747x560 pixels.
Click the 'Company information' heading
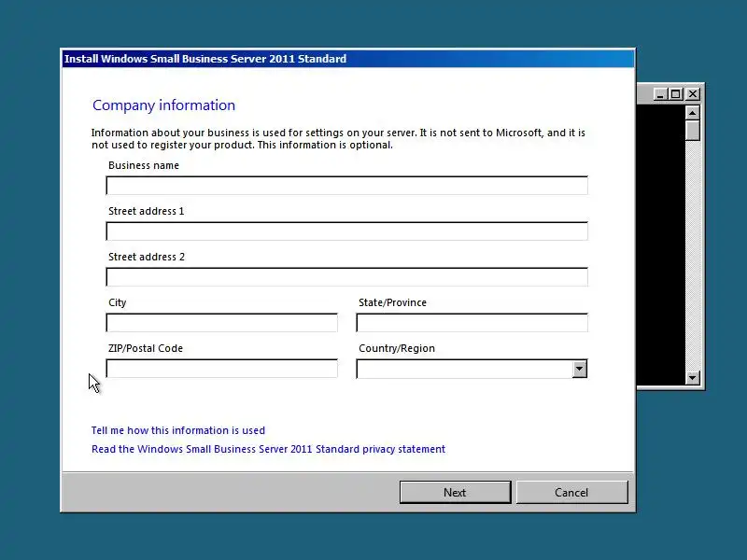(x=164, y=105)
